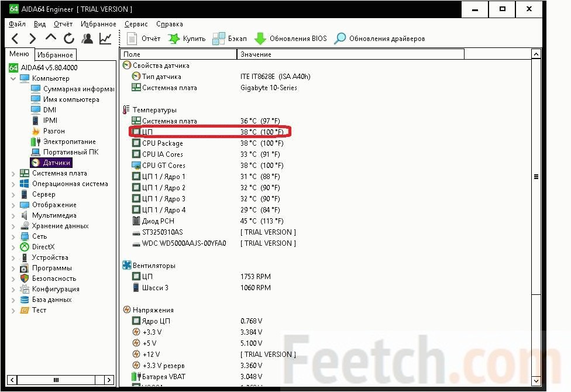This screenshot has width=571, height=392.
Task: Check Обновления BIOS
Action: 290,38
